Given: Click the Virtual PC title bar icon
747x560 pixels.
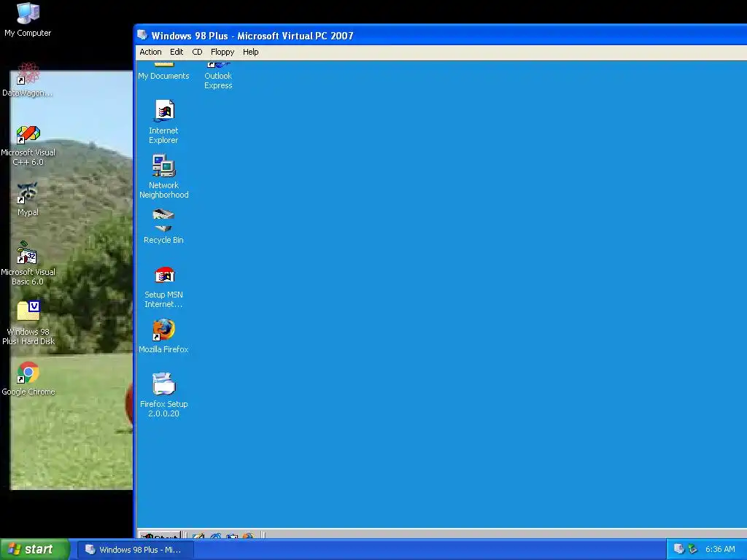Looking at the screenshot, I should [x=142, y=35].
